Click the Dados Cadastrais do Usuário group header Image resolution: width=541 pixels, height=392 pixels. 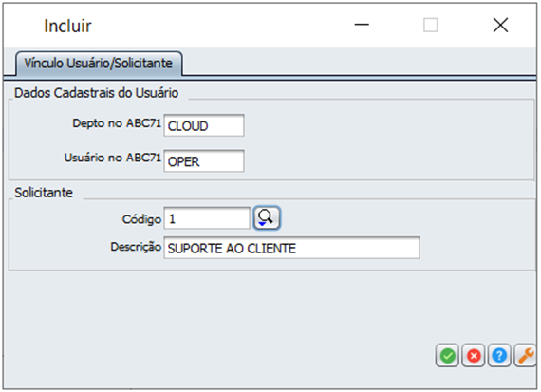tap(96, 93)
